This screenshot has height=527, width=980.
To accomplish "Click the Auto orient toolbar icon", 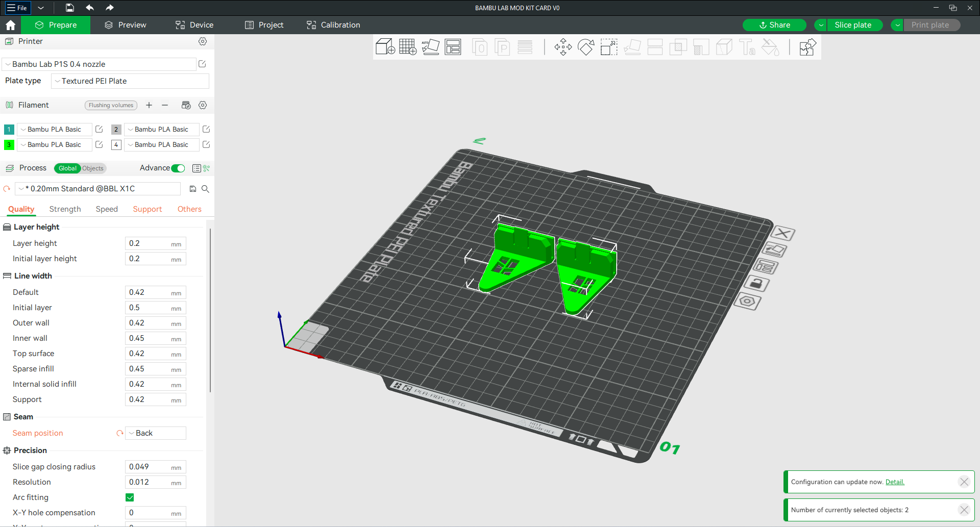I will [430, 47].
